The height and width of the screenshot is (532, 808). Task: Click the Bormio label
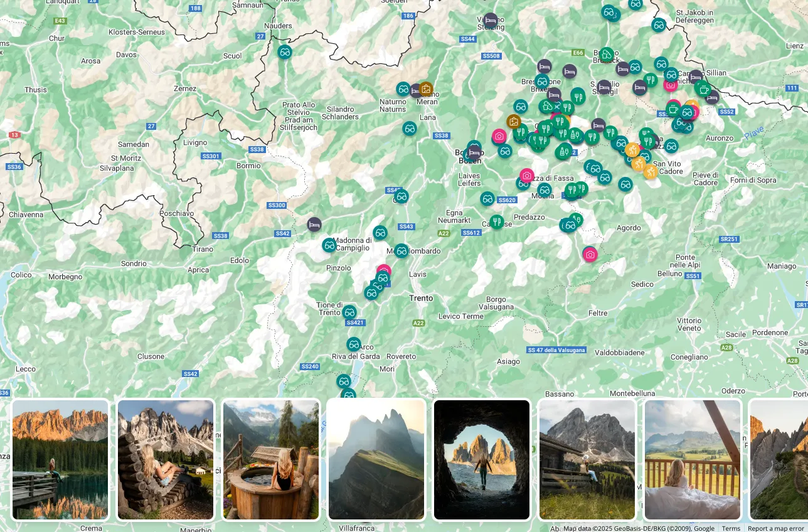point(249,166)
